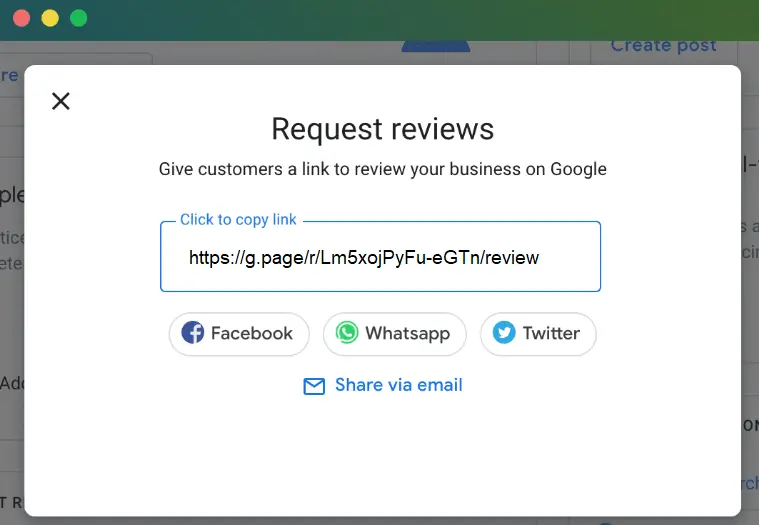The height and width of the screenshot is (525, 759).
Task: Click the Facebook logo icon
Action: tap(193, 333)
